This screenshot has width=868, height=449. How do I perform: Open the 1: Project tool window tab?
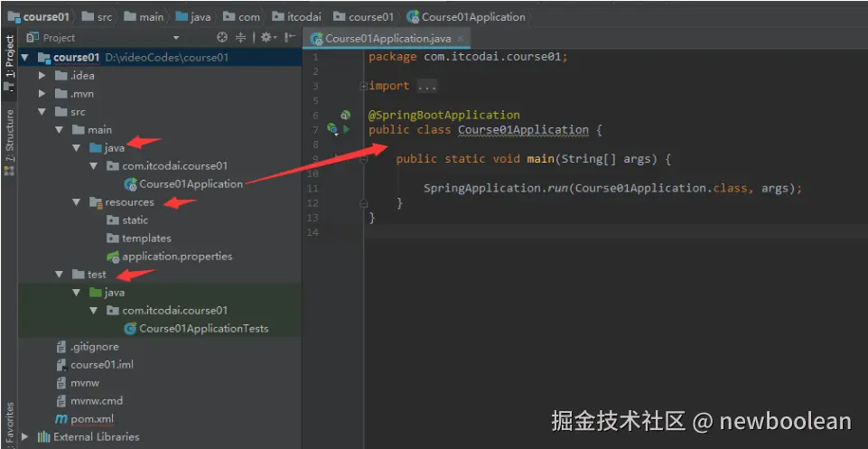pyautogui.click(x=9, y=62)
